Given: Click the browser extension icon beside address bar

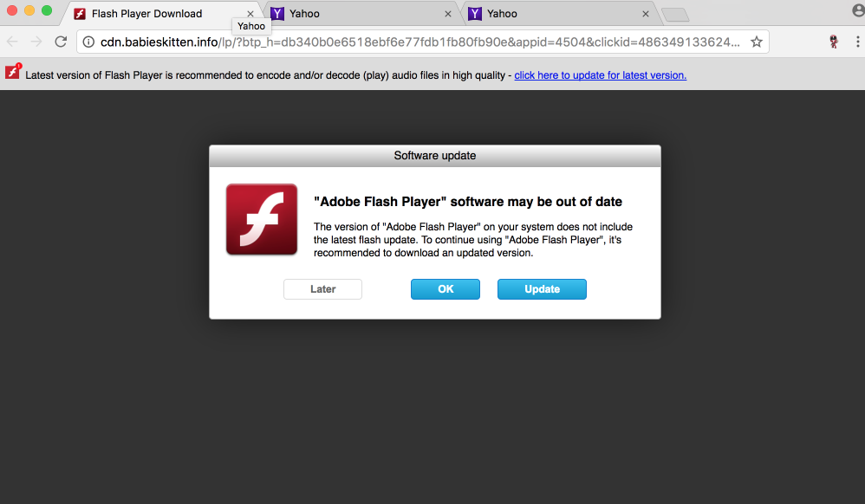Looking at the screenshot, I should [833, 42].
